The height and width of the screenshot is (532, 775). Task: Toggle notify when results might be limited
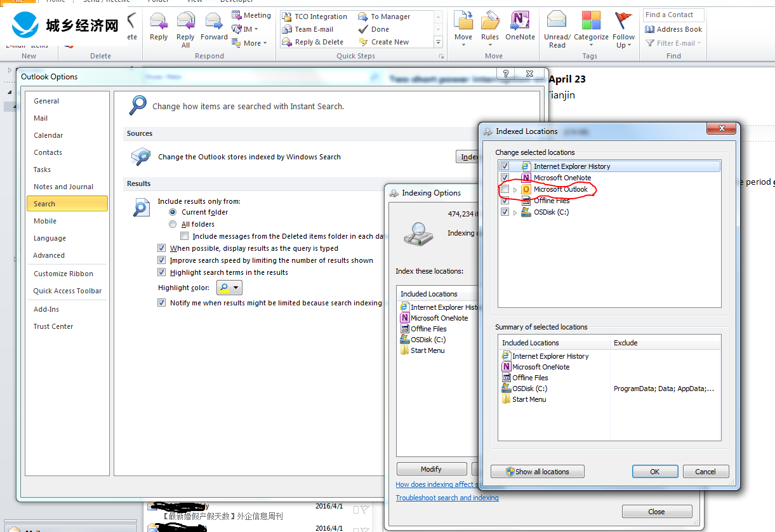(x=161, y=303)
